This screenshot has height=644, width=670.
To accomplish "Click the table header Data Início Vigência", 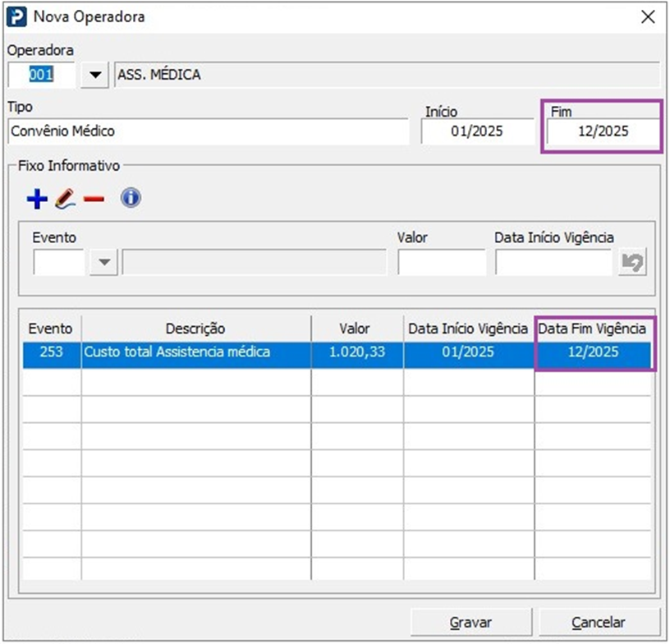I will 468,329.
